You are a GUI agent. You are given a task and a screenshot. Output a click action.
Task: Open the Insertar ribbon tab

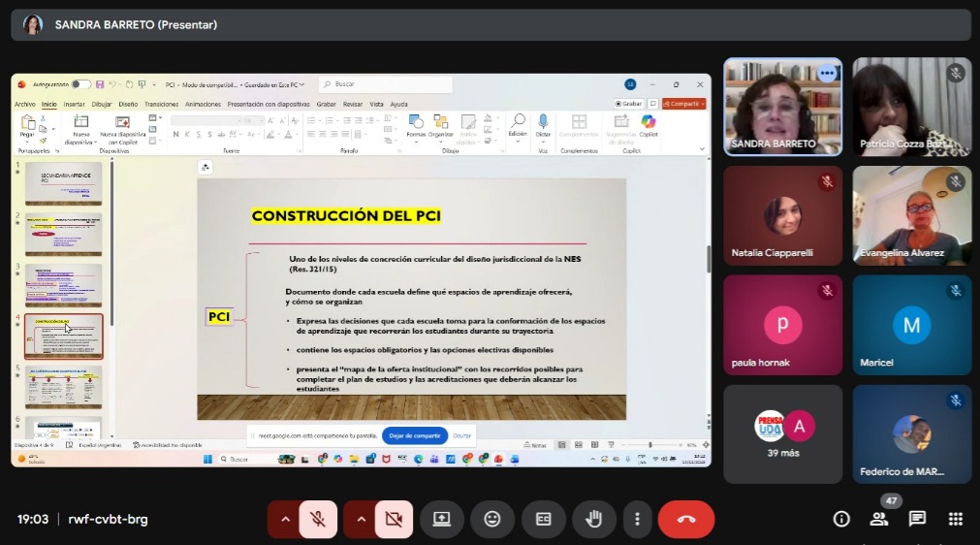coord(74,104)
